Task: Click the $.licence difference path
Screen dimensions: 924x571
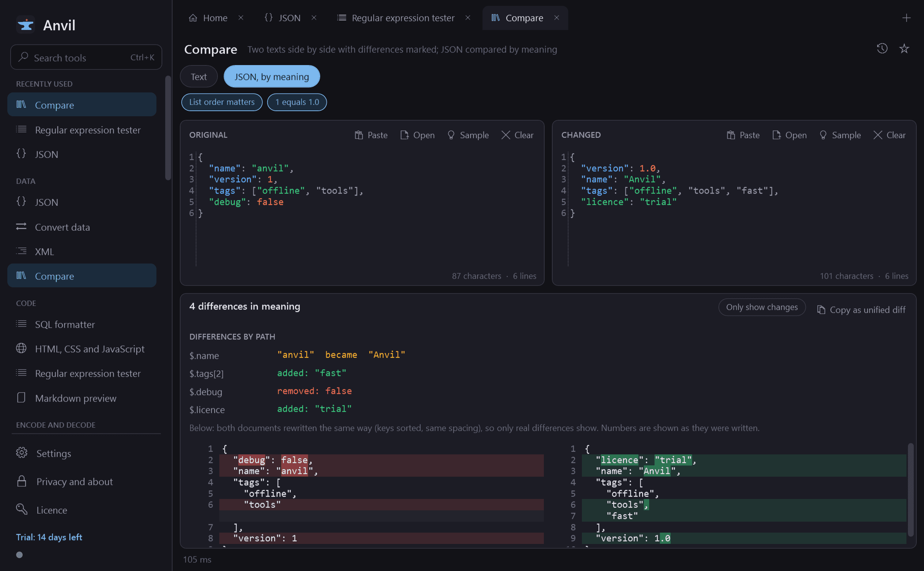Action: (x=207, y=409)
